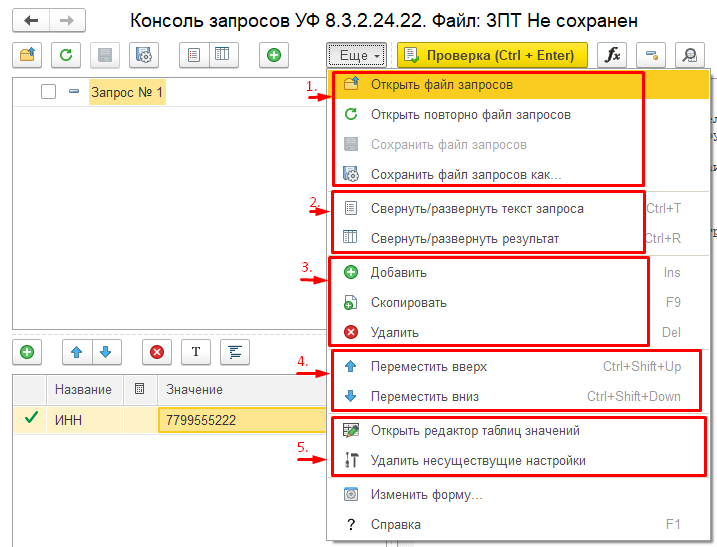Viewport: 717px width, 547px height.
Task: Click open query file folder toolbar icon
Action: pos(27,55)
